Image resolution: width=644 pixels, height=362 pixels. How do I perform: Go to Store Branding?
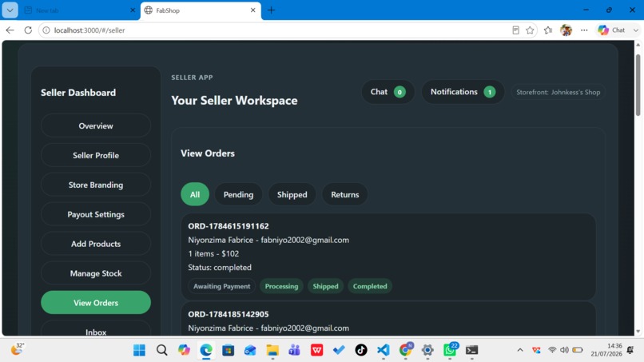(x=96, y=185)
